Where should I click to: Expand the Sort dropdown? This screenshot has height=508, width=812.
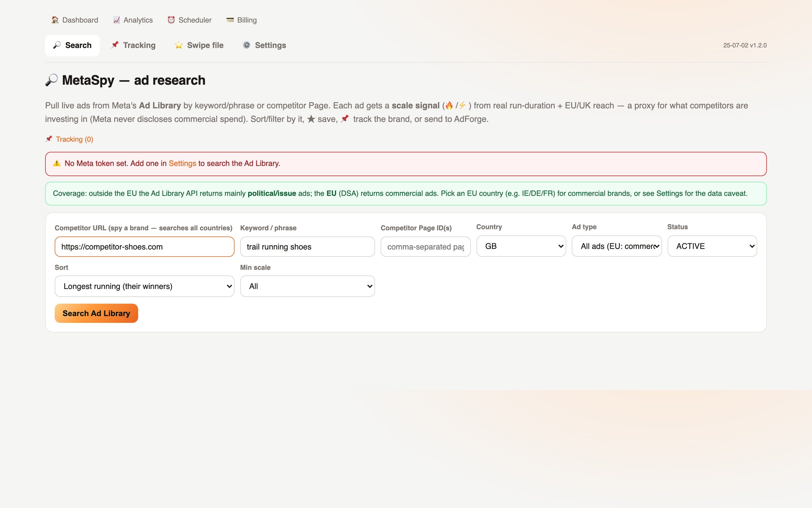pos(145,286)
